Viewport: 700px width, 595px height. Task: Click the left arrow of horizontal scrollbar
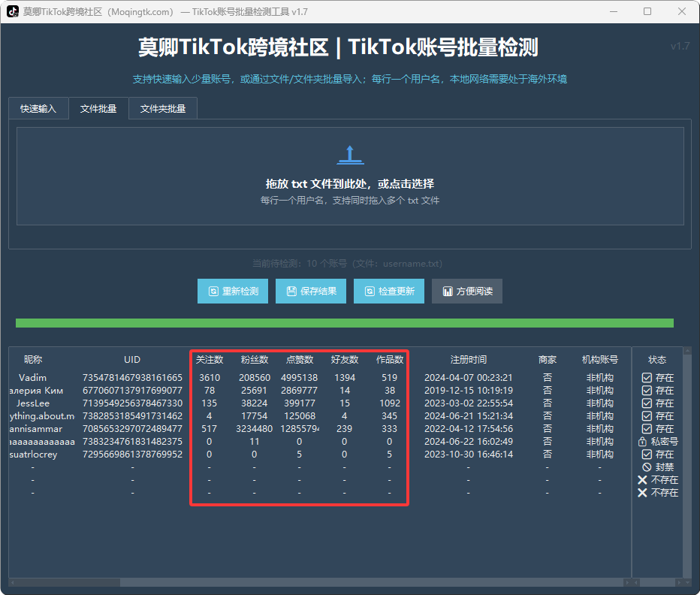click(x=13, y=582)
